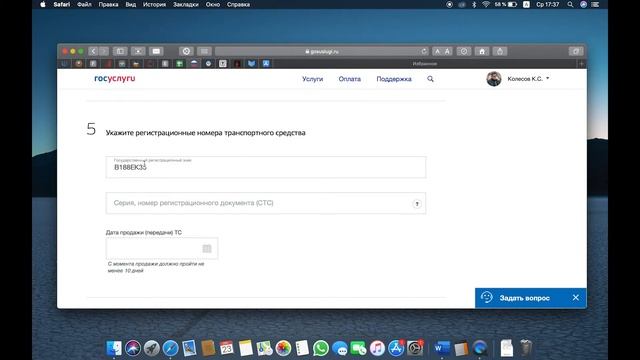Open FaceTime in the Dock
The height and width of the screenshot is (360, 640).
click(358, 348)
